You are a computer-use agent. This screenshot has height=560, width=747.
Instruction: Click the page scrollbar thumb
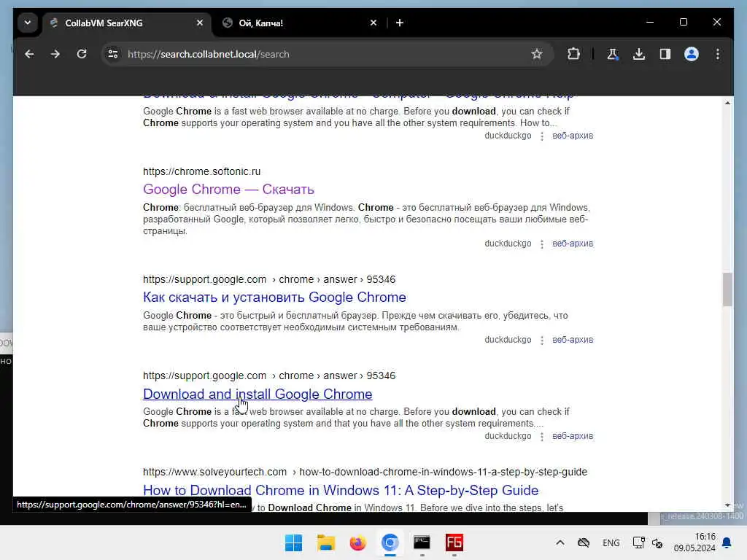(x=727, y=289)
